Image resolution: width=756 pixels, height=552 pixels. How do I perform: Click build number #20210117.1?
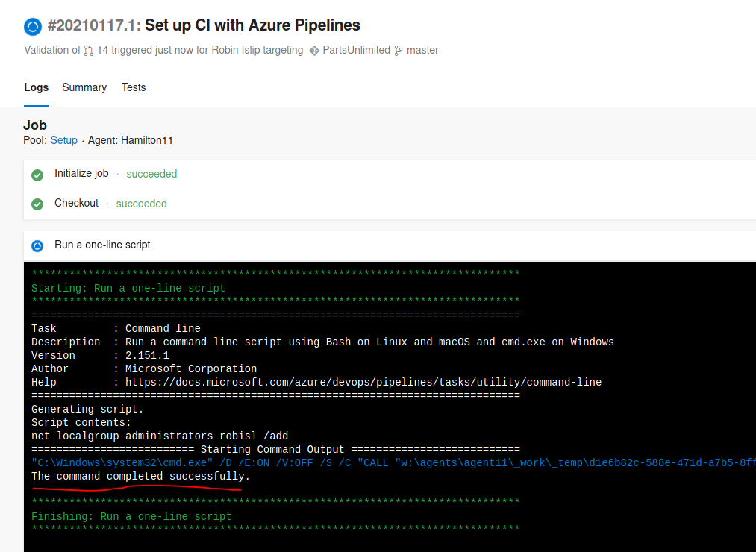coord(94,25)
